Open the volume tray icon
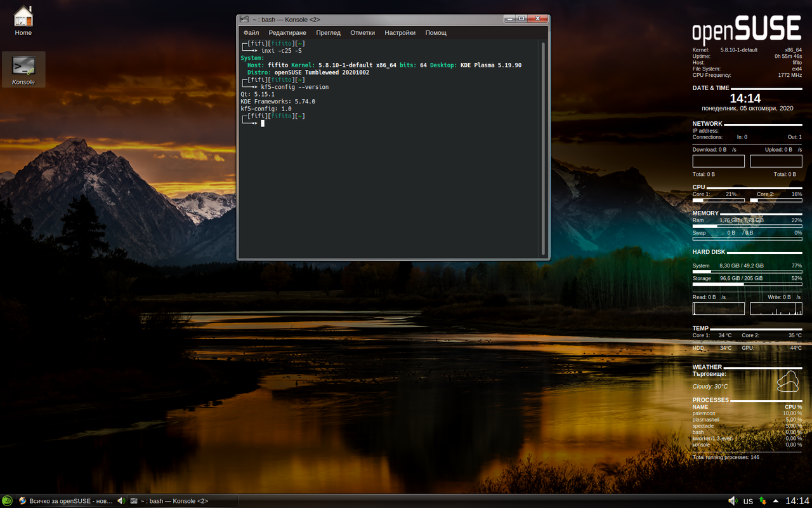 (733, 501)
